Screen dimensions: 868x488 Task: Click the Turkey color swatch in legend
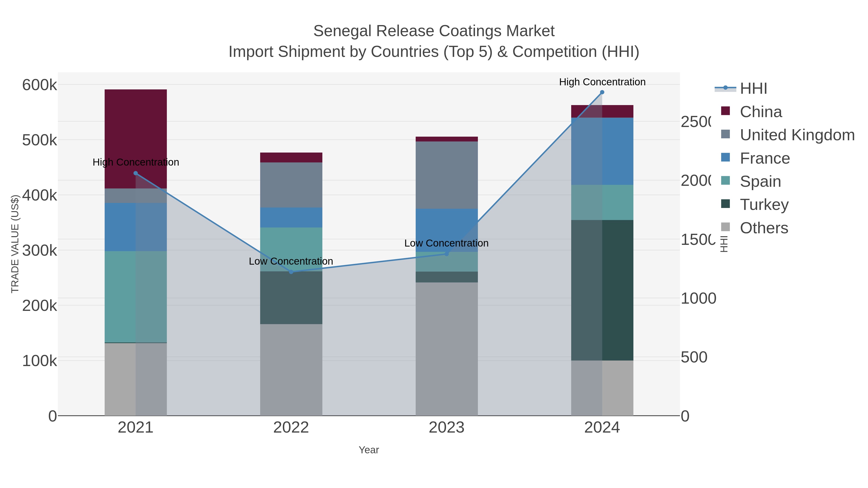[726, 204]
